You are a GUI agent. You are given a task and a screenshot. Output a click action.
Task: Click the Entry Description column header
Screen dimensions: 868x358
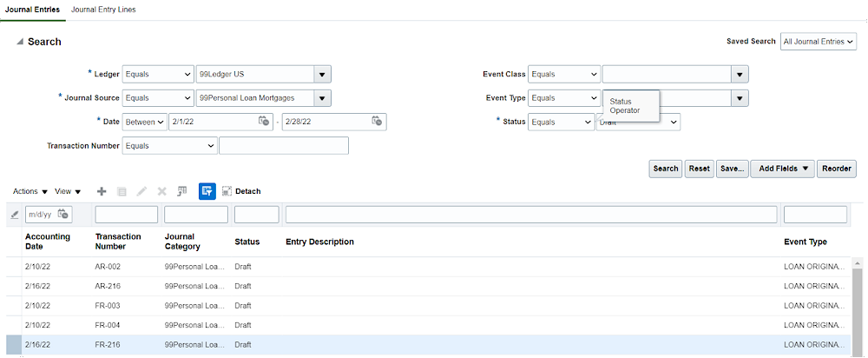tap(319, 242)
